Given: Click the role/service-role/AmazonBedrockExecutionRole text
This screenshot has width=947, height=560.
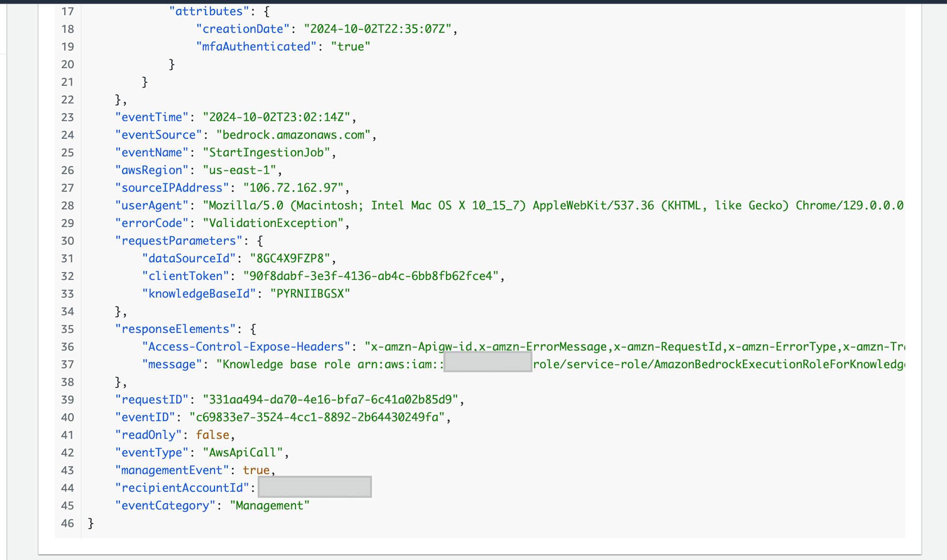Looking at the screenshot, I should 719,364.
